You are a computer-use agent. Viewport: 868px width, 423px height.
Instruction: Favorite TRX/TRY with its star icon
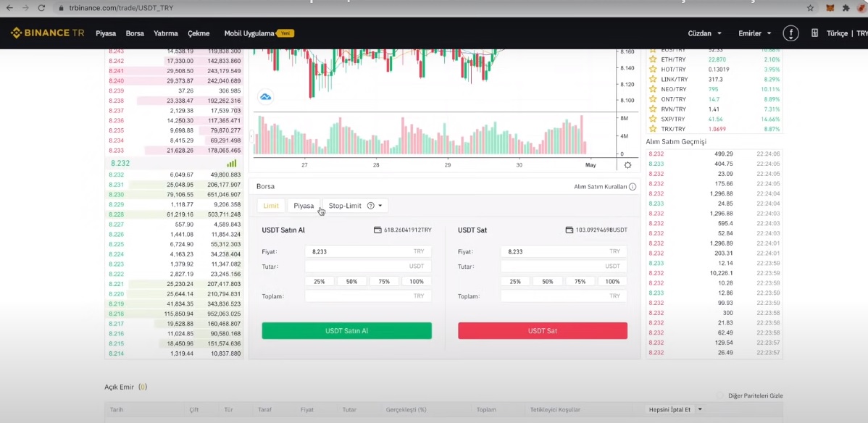[x=653, y=129]
